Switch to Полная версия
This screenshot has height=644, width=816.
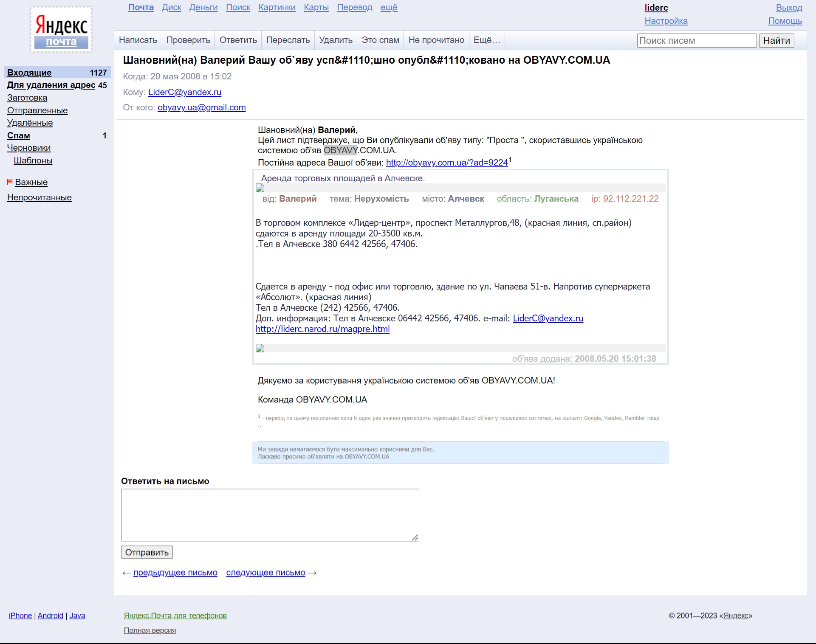click(x=150, y=630)
